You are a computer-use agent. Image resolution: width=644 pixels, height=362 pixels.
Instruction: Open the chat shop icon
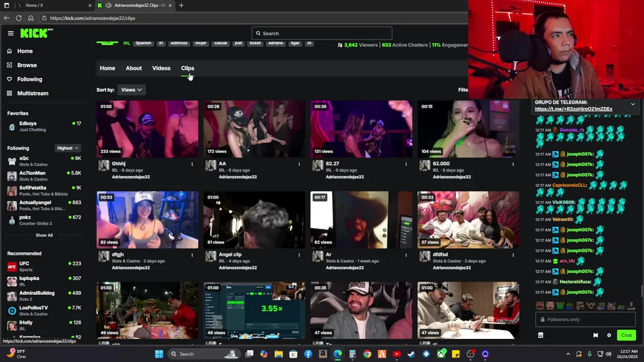point(540,335)
